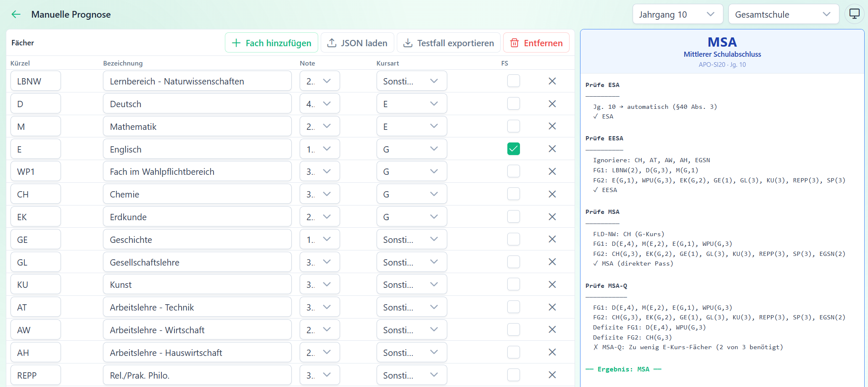Tick the FS checkbox for Mathematik

[514, 126]
